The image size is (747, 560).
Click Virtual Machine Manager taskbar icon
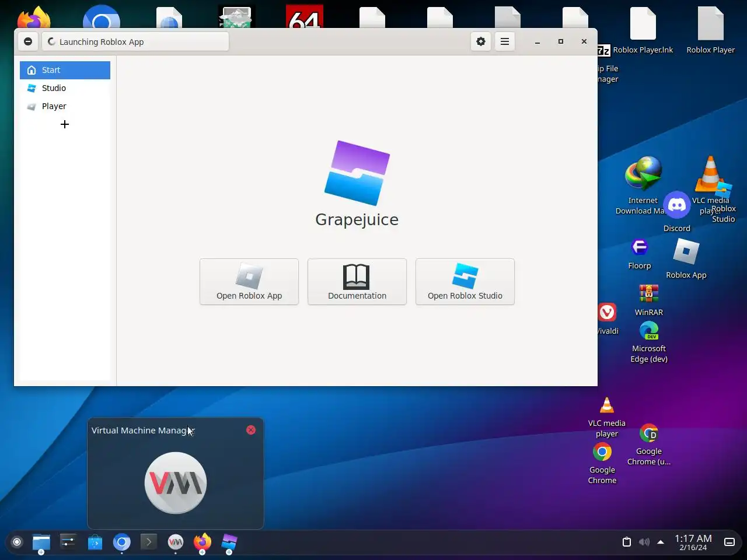point(176,542)
